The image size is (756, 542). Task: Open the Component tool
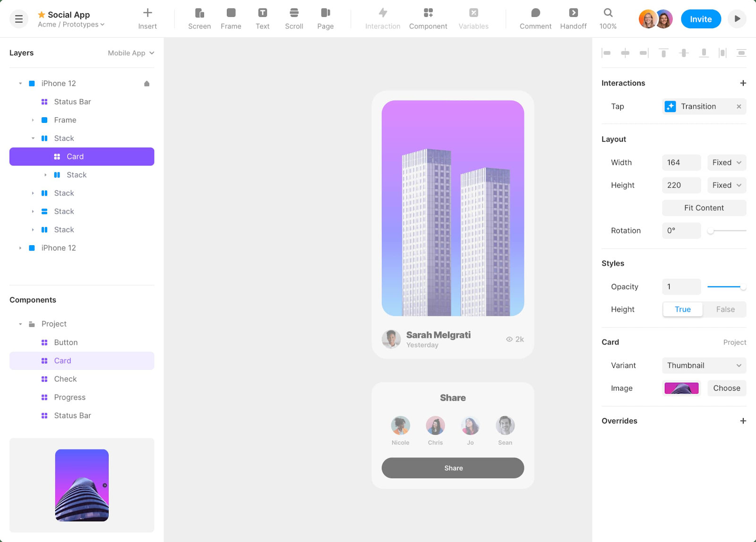click(428, 18)
